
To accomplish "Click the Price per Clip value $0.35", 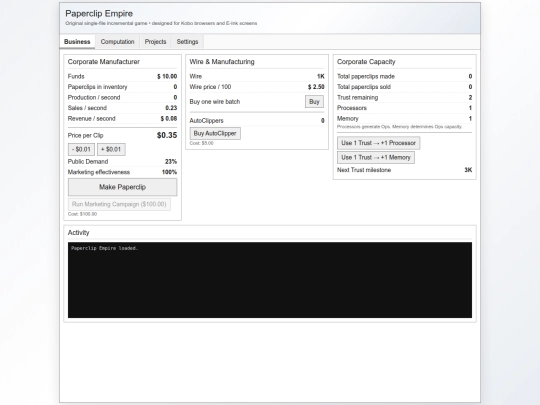I will (x=167, y=135).
